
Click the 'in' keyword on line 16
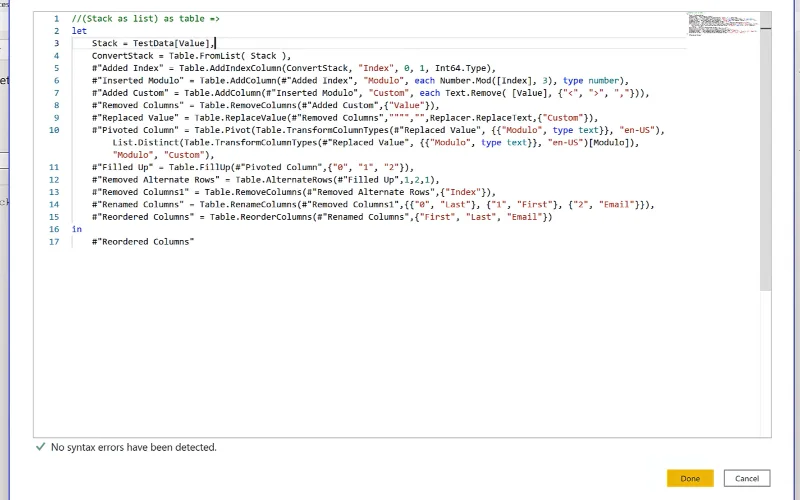pyautogui.click(x=77, y=229)
